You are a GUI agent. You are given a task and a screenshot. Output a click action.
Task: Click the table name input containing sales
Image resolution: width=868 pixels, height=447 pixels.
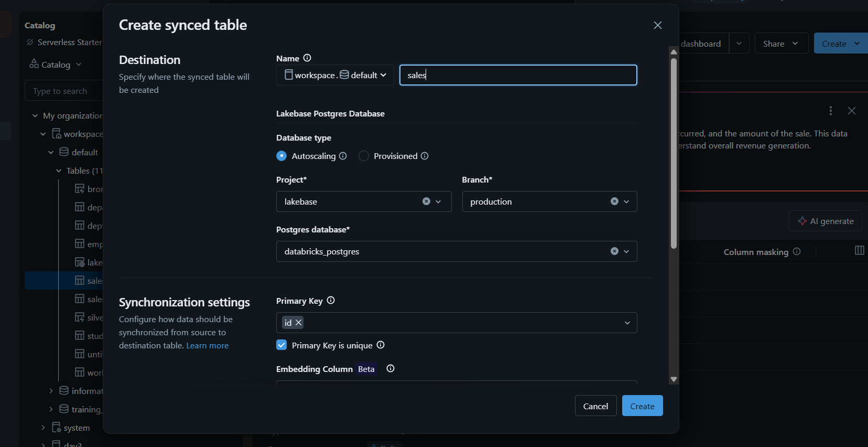(x=518, y=75)
